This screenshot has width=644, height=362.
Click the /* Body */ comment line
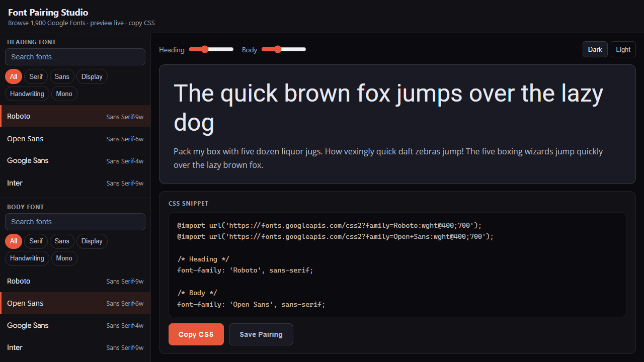pyautogui.click(x=197, y=293)
